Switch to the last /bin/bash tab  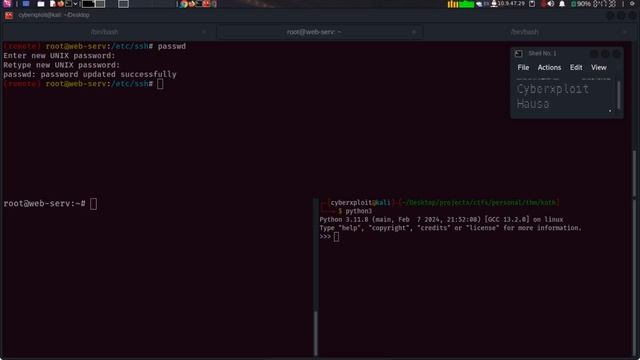tap(524, 32)
